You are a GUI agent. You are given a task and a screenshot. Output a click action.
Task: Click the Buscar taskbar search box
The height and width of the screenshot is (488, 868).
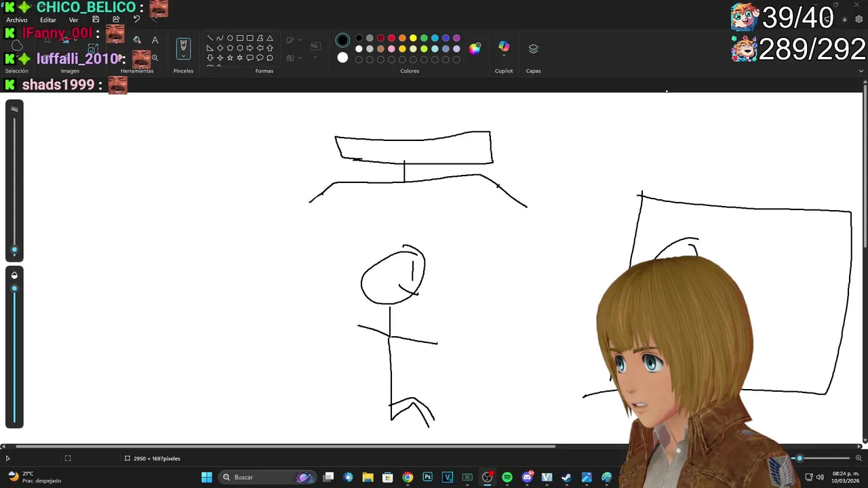tap(269, 477)
